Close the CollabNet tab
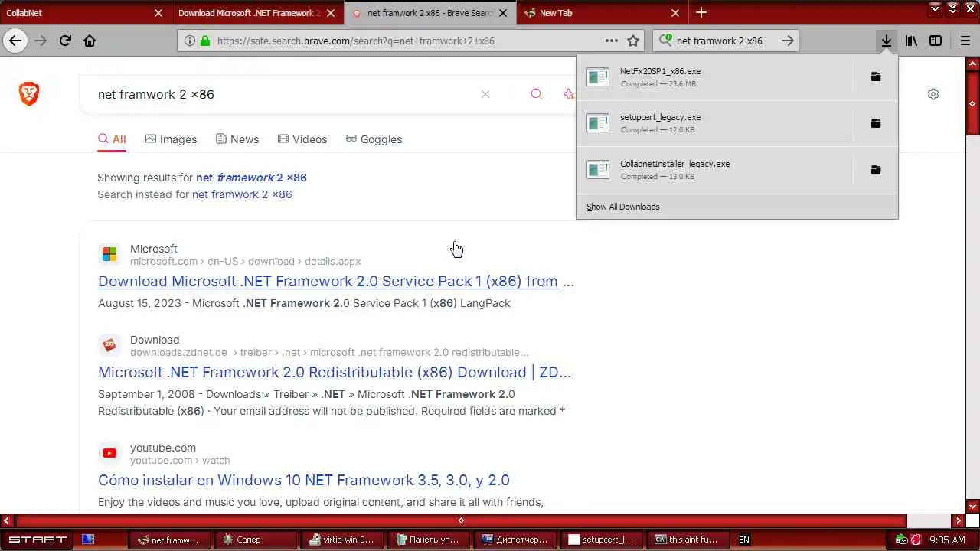This screenshot has height=551, width=980. pyautogui.click(x=158, y=13)
